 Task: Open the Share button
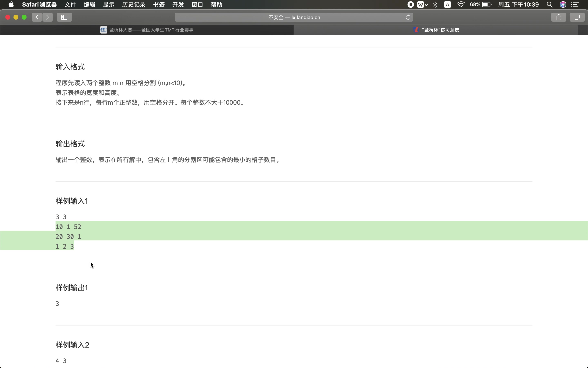point(559,17)
